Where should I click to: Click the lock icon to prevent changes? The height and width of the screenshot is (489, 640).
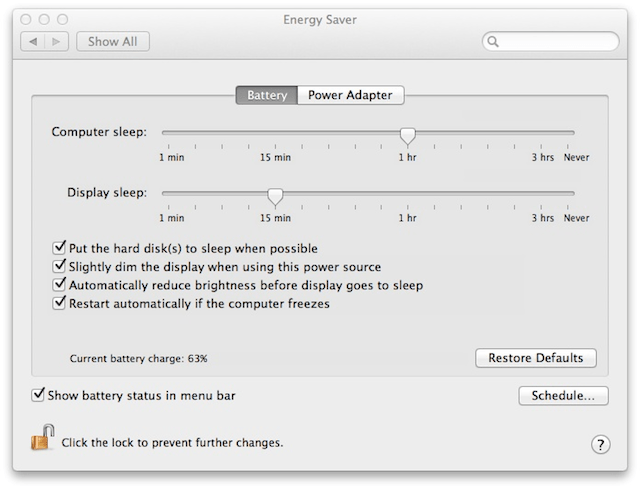[41, 438]
